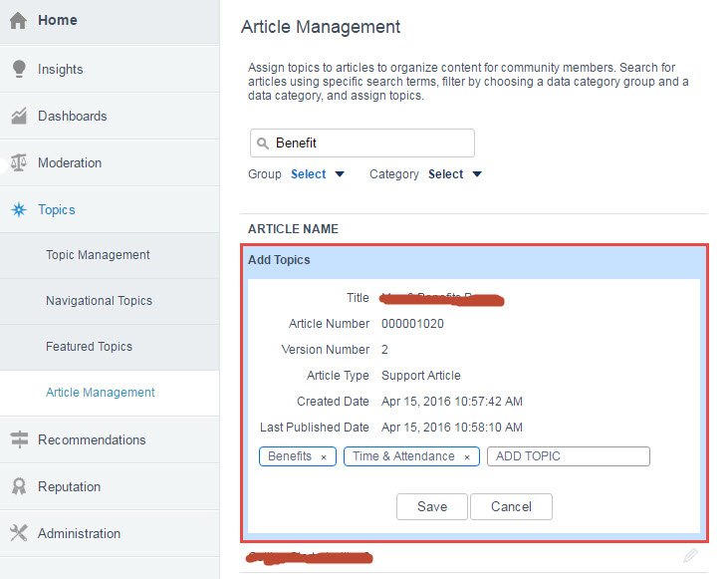The image size is (728, 579).
Task: Cancel adding topics
Action: tap(511, 506)
